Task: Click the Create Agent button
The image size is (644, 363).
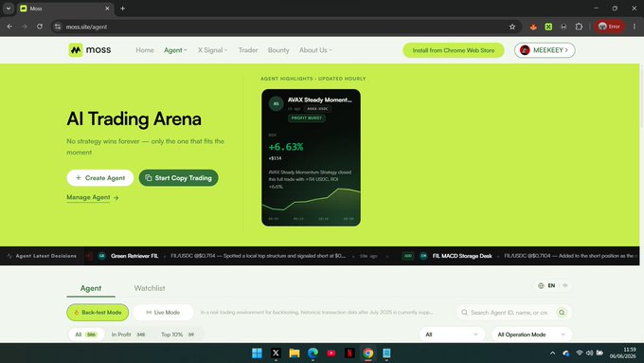Action: click(100, 178)
